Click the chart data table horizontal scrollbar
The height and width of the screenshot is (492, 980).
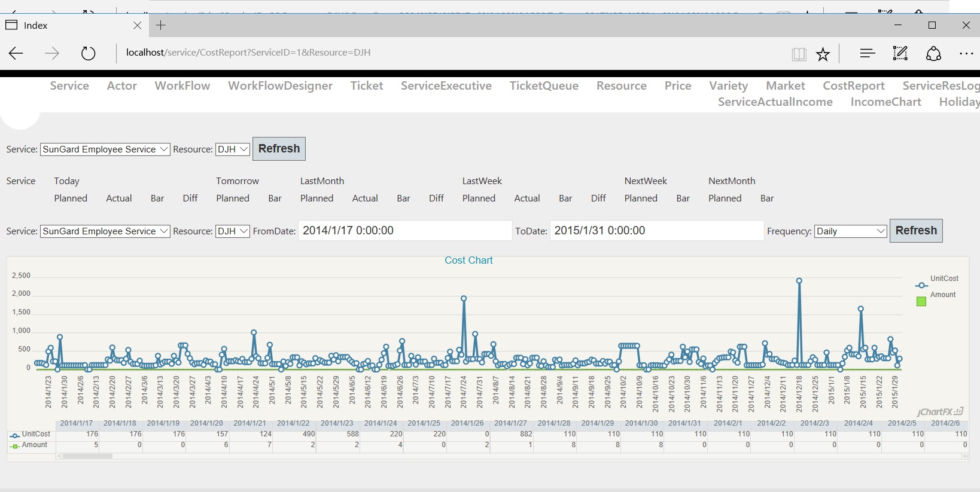pyautogui.click(x=88, y=456)
